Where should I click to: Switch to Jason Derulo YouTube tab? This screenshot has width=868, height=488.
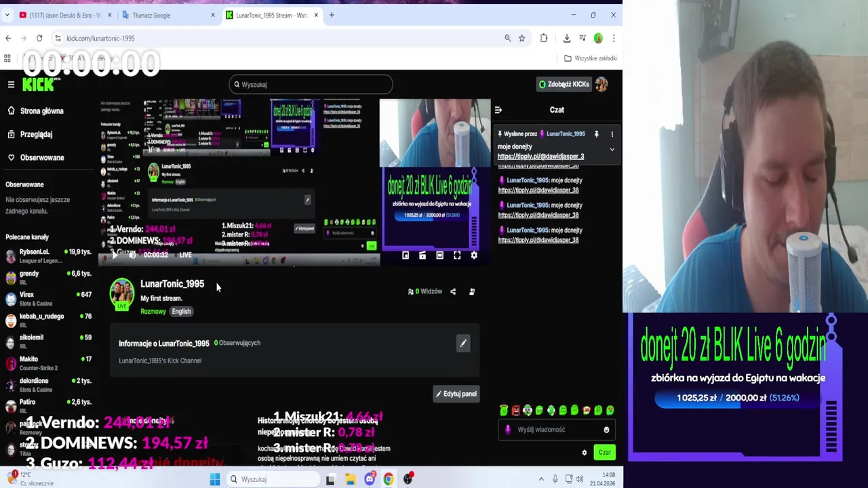click(x=64, y=15)
